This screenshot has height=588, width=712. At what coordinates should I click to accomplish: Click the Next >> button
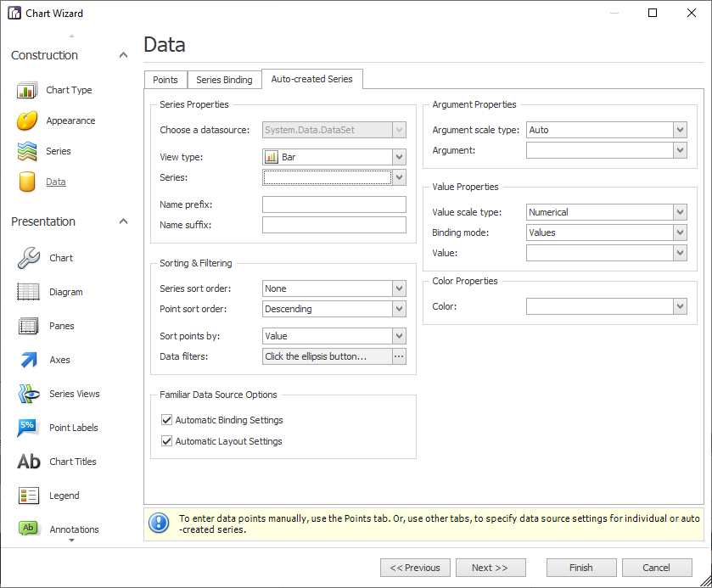pos(491,568)
